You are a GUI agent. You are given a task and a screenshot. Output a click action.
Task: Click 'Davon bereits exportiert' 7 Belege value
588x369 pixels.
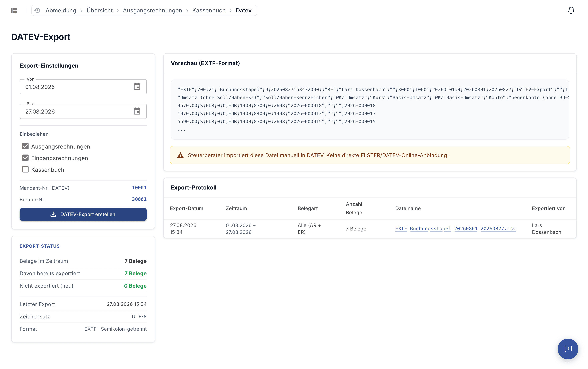135,273
